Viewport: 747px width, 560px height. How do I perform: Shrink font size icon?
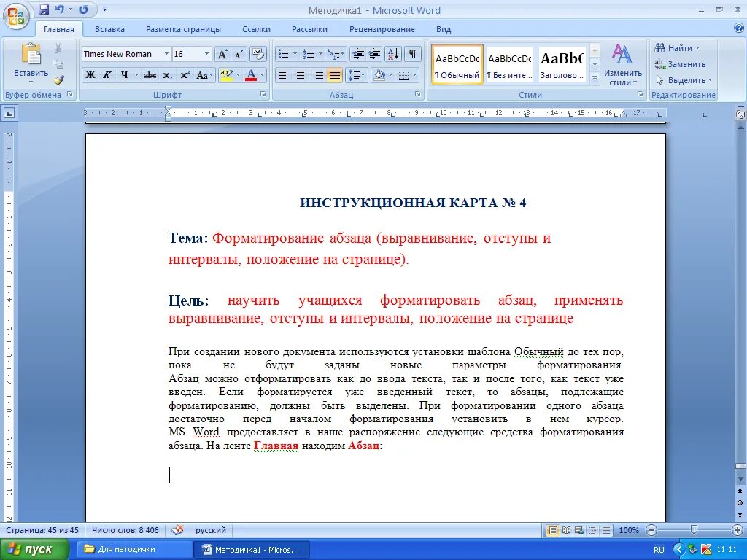pyautogui.click(x=238, y=54)
